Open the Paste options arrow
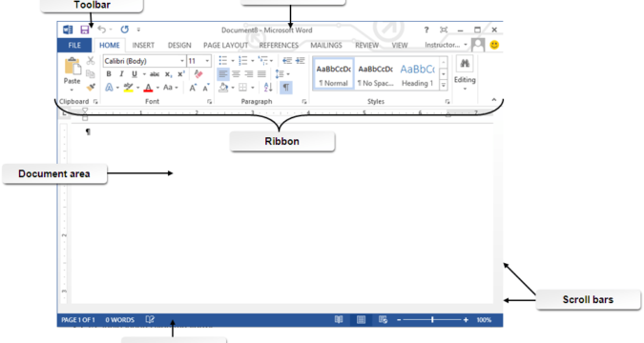The image size is (644, 343). pos(72,90)
